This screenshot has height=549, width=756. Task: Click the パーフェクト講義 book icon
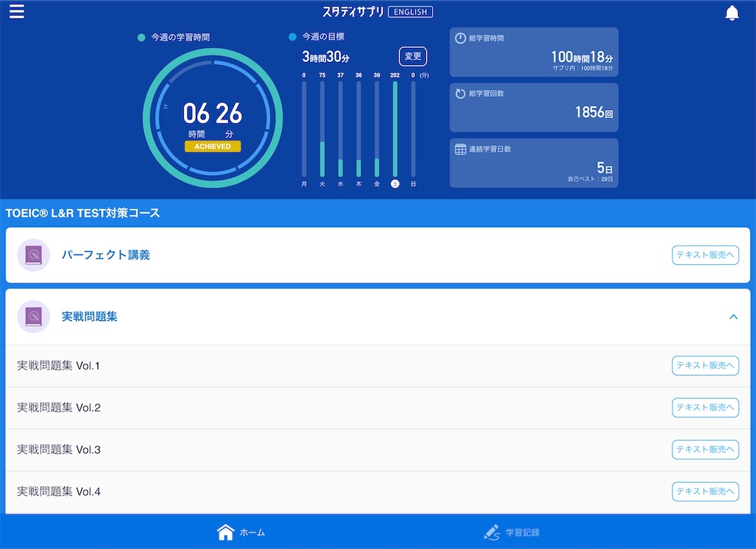pos(34,255)
